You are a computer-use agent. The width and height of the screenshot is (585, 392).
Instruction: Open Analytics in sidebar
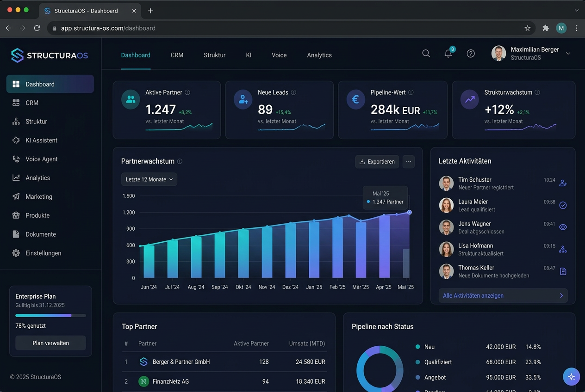click(x=50, y=178)
